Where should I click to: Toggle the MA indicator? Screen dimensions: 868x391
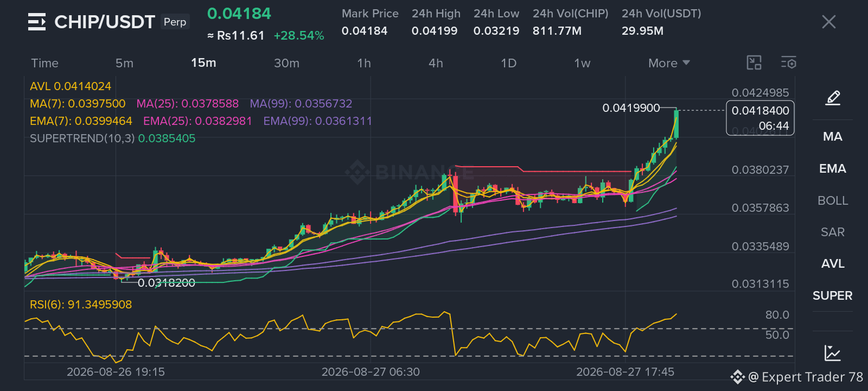click(833, 136)
